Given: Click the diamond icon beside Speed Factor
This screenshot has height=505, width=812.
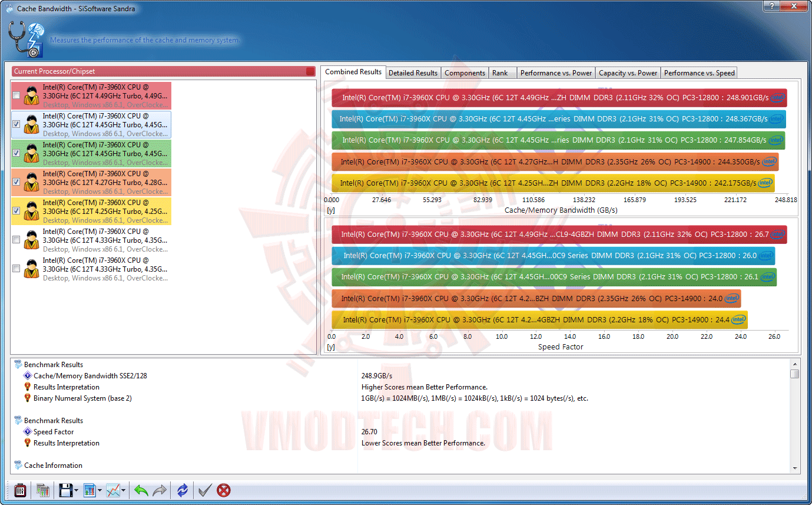Looking at the screenshot, I should [x=27, y=432].
